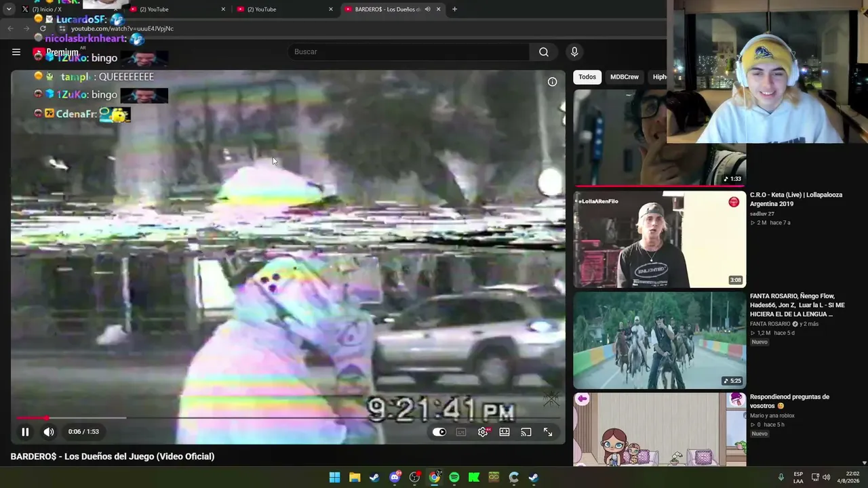The height and width of the screenshot is (488, 868).
Task: Enter fullscreen mode
Action: point(548,432)
